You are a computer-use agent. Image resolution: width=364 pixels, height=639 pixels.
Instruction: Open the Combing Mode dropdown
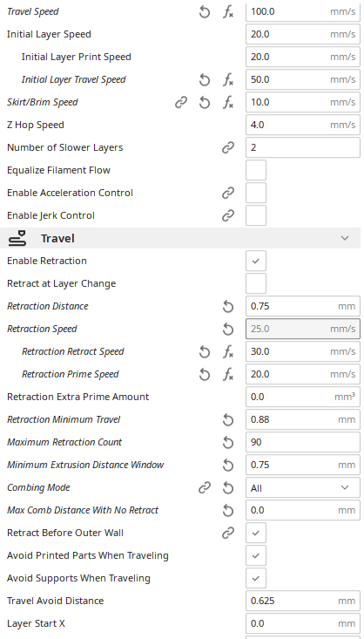(x=303, y=488)
